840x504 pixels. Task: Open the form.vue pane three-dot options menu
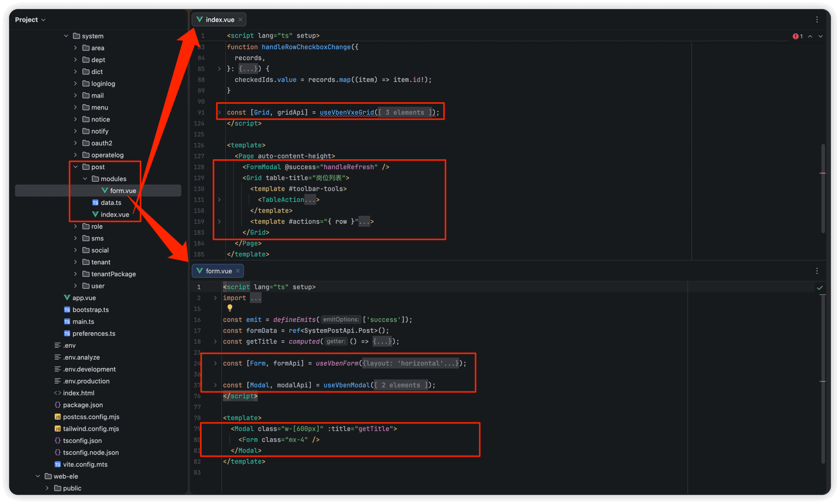click(x=817, y=271)
